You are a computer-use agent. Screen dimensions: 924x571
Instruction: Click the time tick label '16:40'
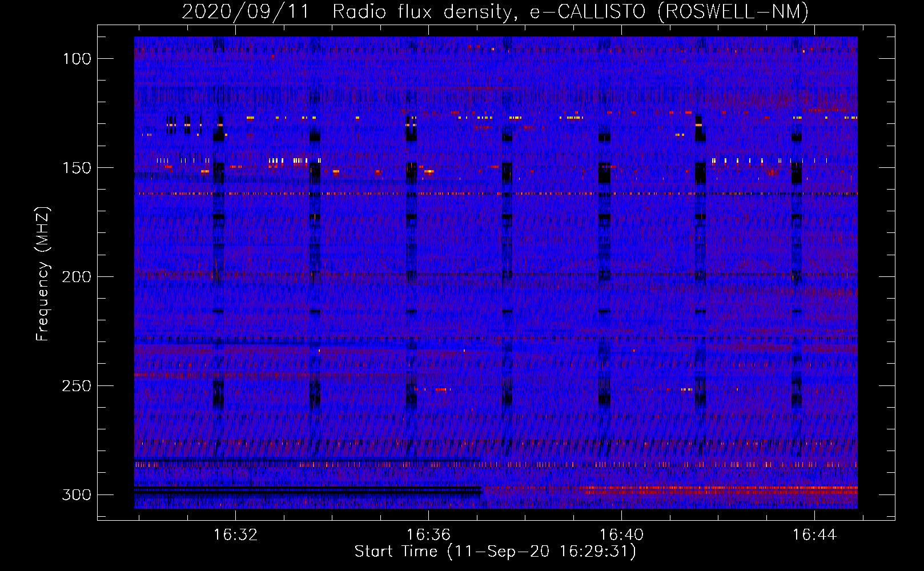point(621,535)
